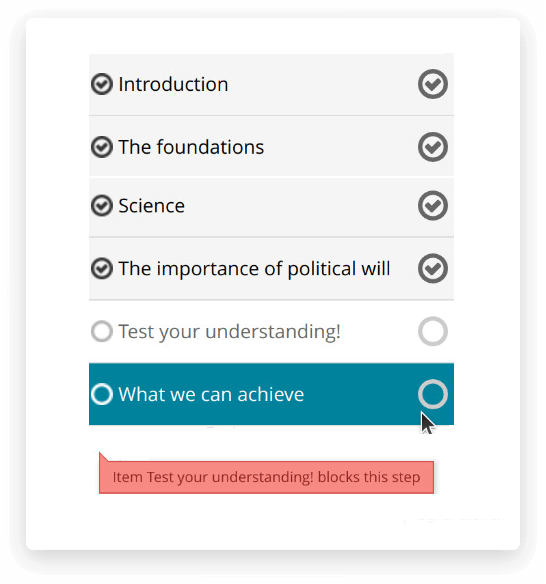The height and width of the screenshot is (584, 546).
Task: Click the large completed checkmark for Introduction
Action: pos(433,84)
